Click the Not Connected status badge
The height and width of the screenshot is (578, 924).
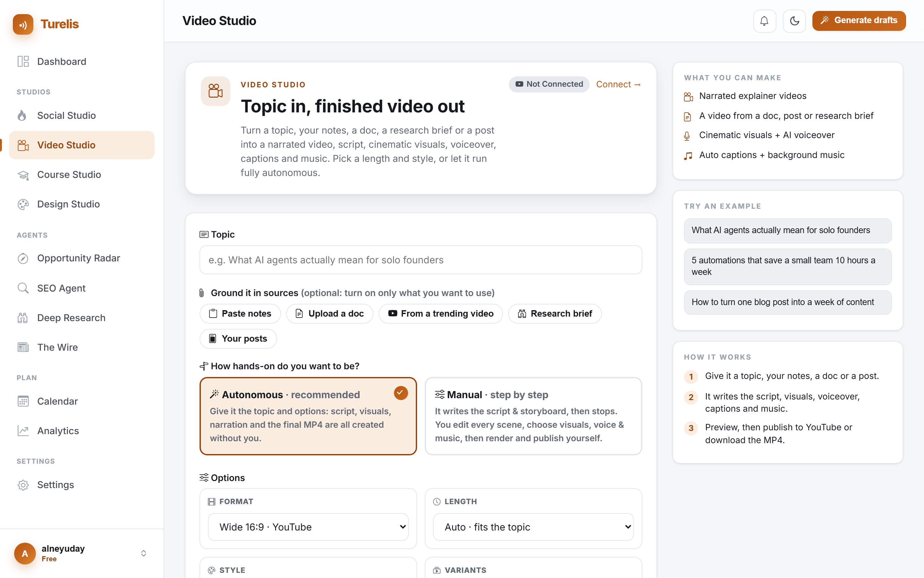(549, 84)
